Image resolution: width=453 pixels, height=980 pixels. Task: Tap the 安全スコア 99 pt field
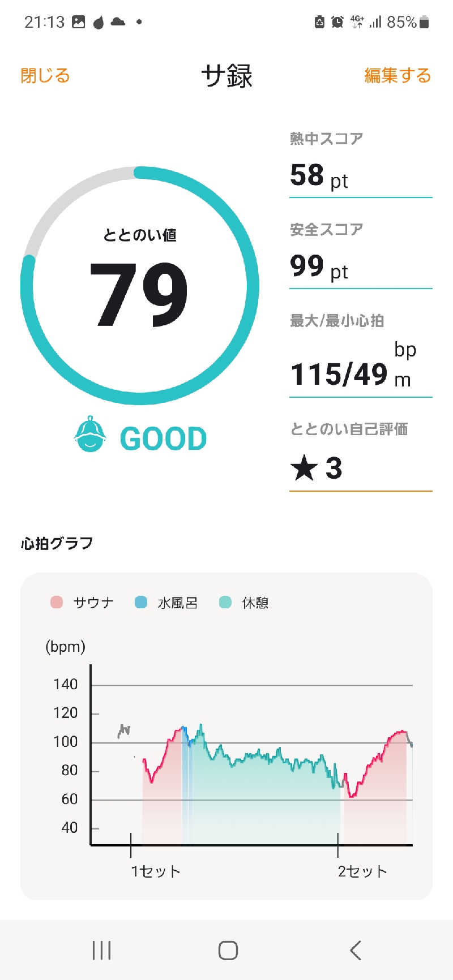tap(361, 255)
